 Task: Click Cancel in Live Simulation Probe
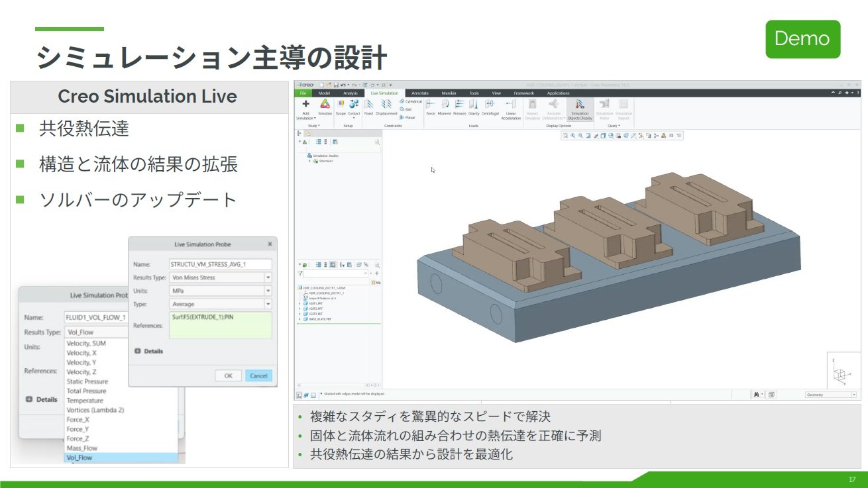258,375
